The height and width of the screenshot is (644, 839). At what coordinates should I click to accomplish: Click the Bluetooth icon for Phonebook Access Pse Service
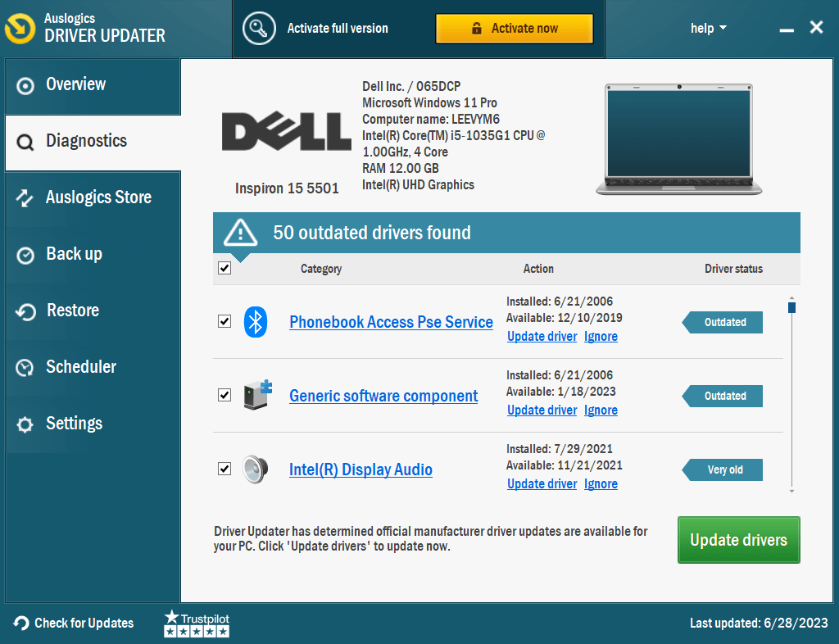coord(255,322)
